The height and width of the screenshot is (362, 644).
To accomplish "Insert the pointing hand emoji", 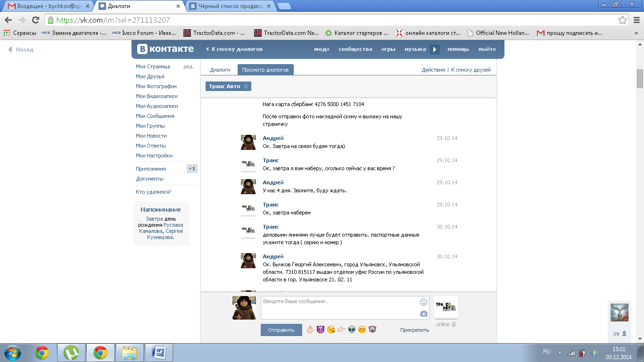I will click(341, 329).
